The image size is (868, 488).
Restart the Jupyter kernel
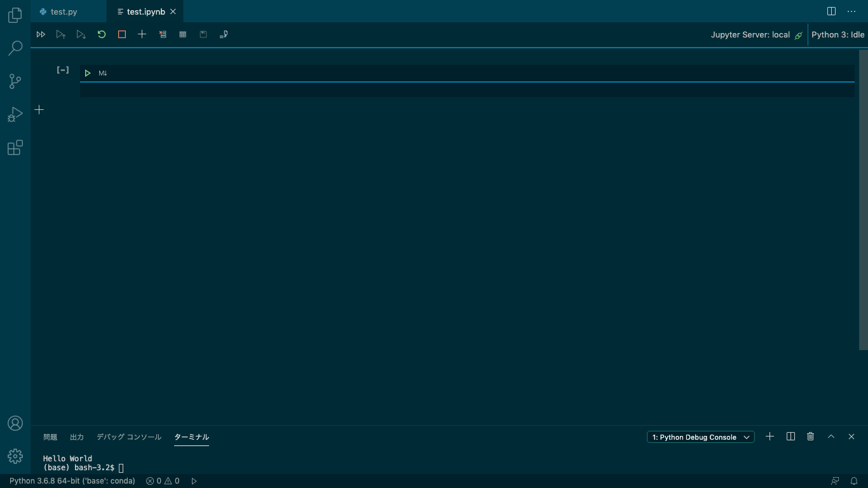(102, 34)
